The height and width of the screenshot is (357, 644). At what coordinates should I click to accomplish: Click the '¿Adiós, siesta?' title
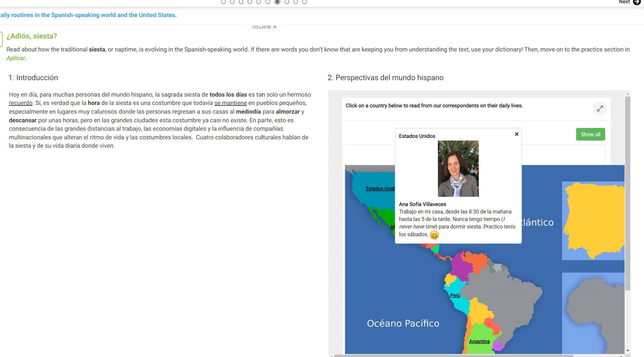[x=32, y=36]
